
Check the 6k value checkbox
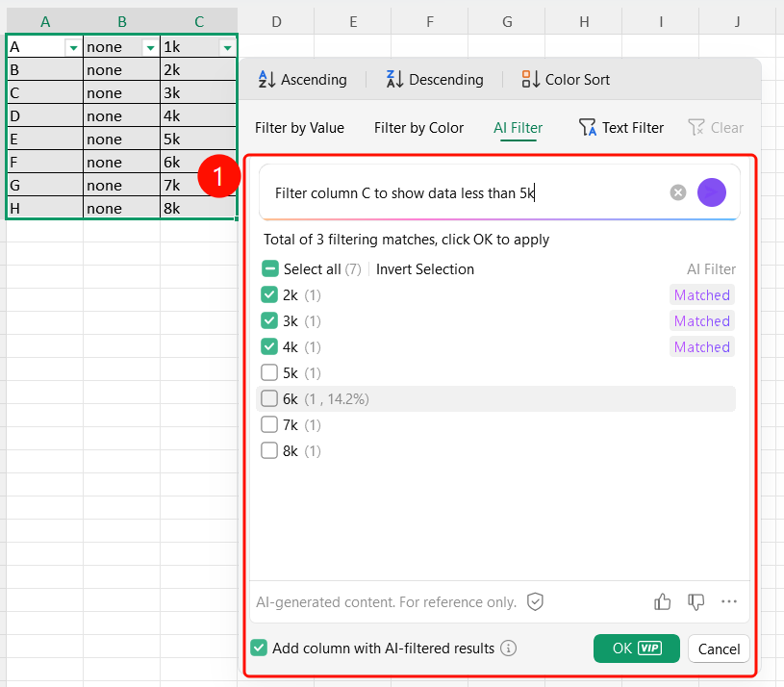point(269,399)
